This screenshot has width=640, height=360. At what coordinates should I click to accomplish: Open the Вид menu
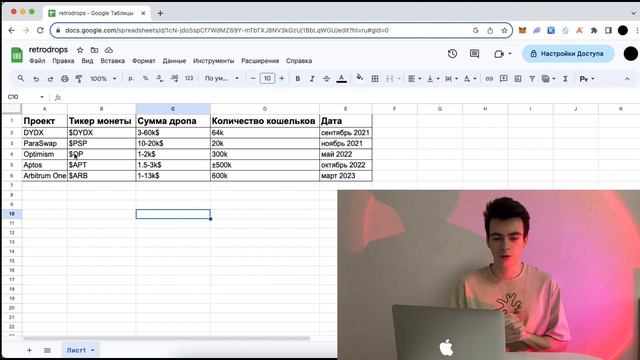click(x=87, y=61)
